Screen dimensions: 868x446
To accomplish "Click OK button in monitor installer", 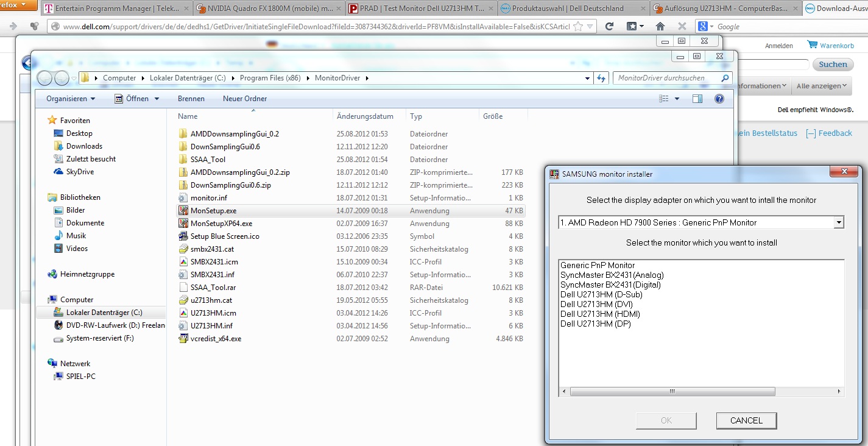I will click(x=666, y=420).
